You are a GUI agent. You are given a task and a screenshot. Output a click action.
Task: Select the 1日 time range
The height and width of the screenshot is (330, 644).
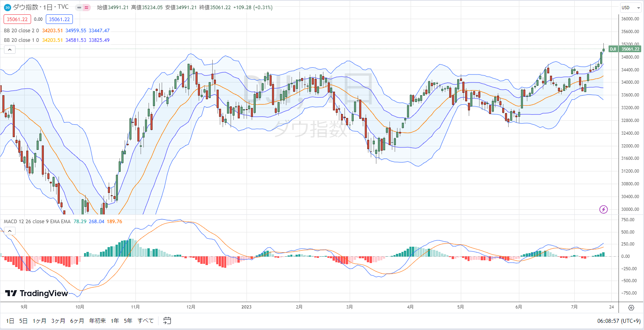pos(10,321)
